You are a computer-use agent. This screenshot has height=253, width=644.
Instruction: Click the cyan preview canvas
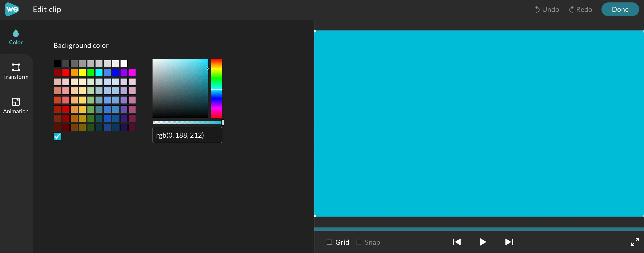(x=479, y=123)
